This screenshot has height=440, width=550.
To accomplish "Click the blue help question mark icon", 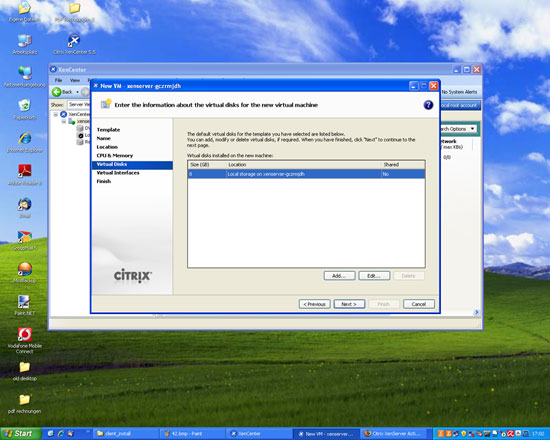I will [428, 105].
